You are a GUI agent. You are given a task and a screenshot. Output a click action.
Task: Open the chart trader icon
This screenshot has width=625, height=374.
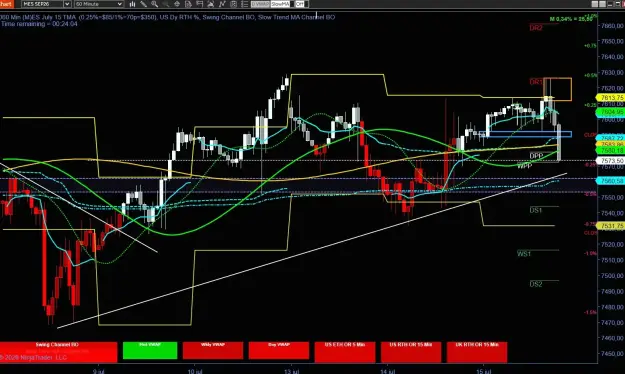[199, 4]
